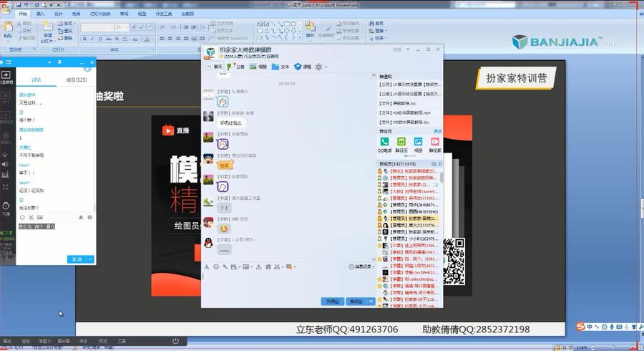This screenshot has width=644, height=351.
Task: Open the 相册 app in group apps
Action: (x=418, y=145)
